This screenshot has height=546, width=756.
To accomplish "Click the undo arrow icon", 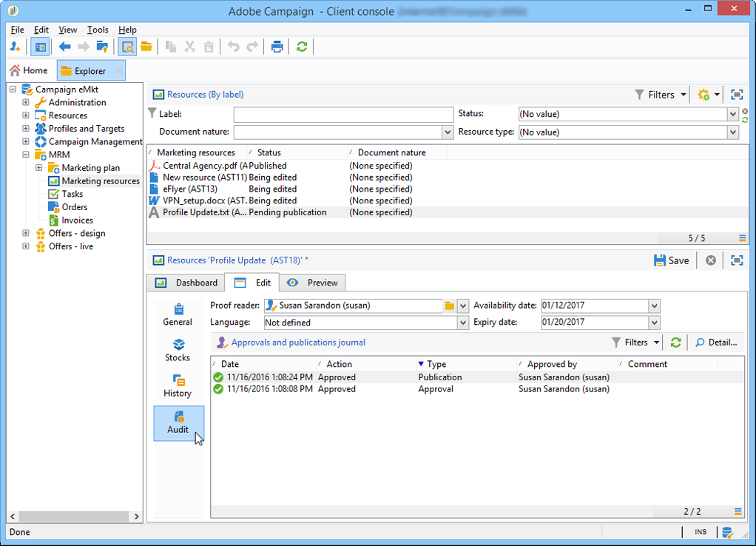I will [233, 47].
